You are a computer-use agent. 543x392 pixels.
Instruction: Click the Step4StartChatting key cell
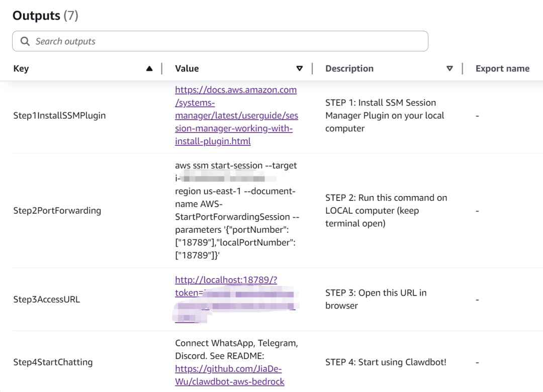pos(53,362)
